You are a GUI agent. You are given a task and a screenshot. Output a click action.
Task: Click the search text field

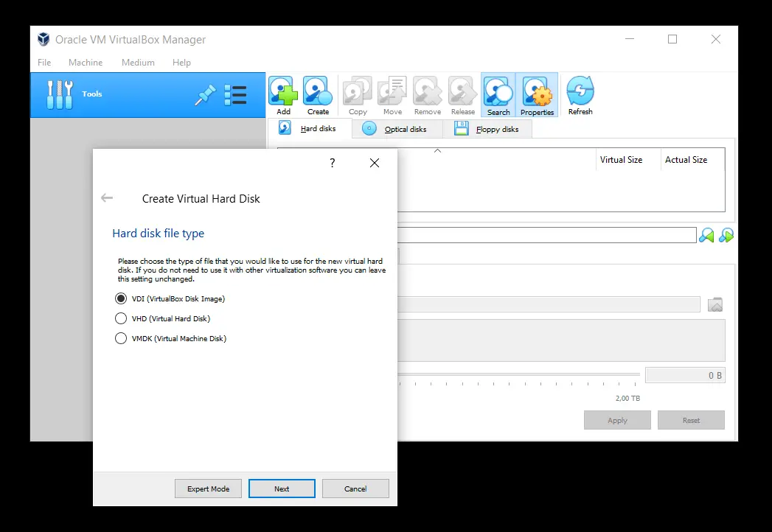point(547,235)
